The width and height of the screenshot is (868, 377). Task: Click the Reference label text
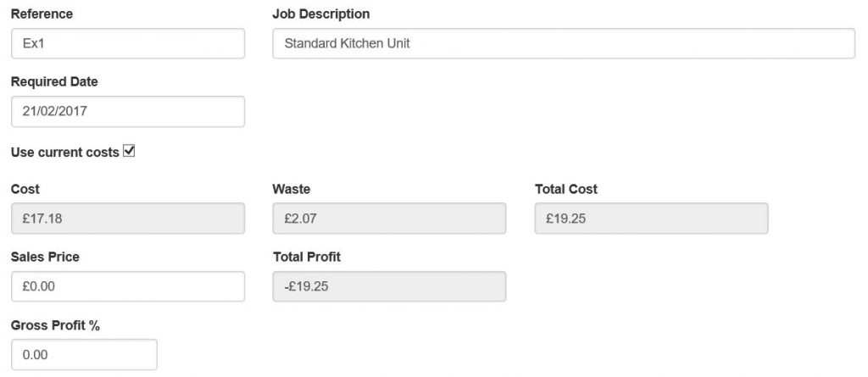42,14
